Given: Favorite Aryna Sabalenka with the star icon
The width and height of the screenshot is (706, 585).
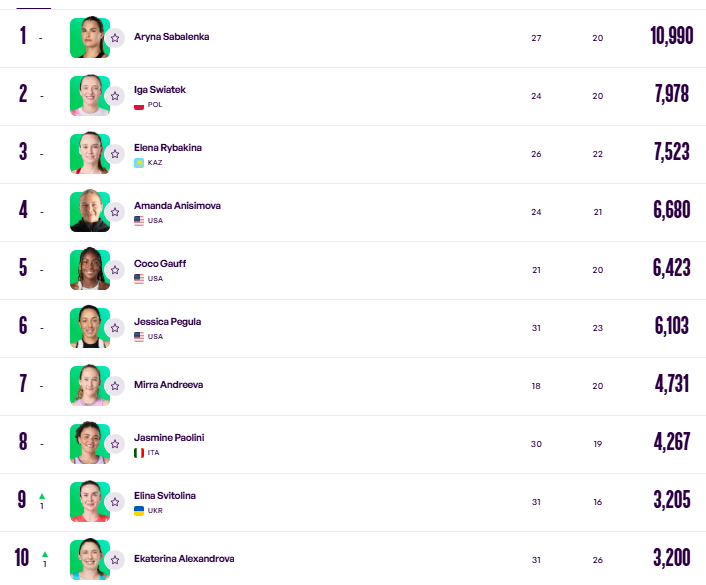Looking at the screenshot, I should click(115, 38).
